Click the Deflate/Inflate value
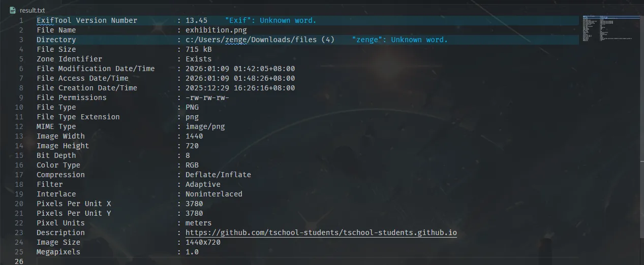 (x=218, y=175)
